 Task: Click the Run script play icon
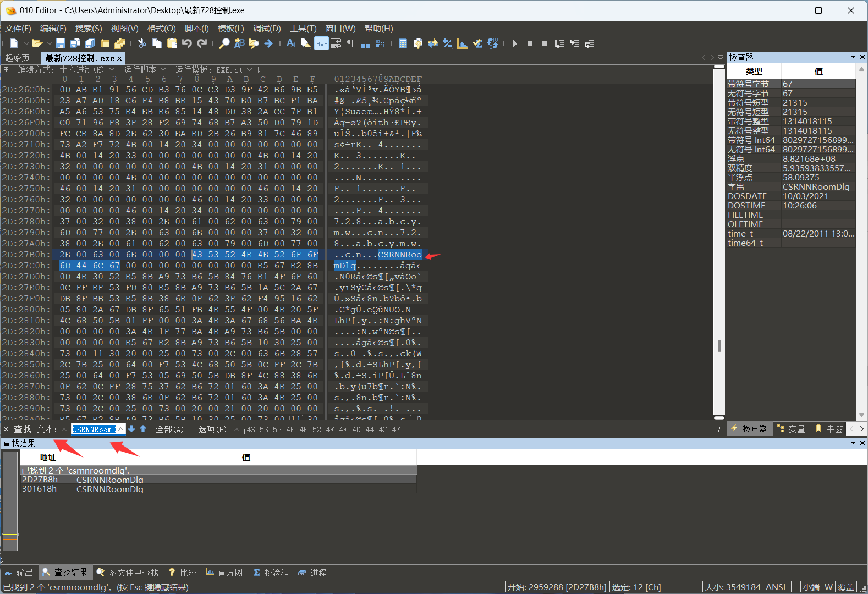pyautogui.click(x=515, y=43)
